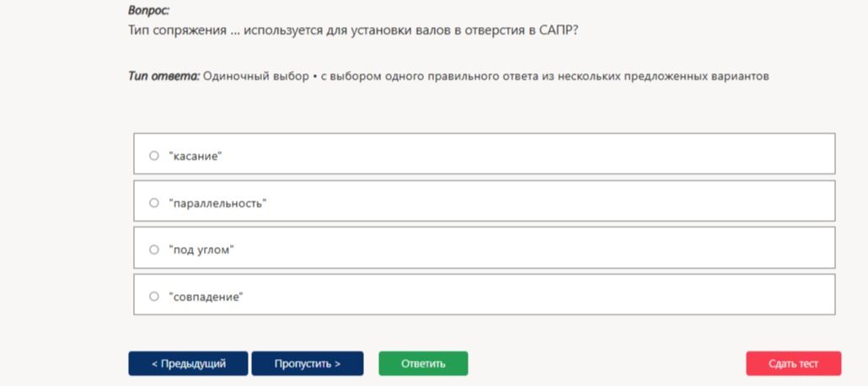Screen dimensions: 868x386
Task: Click blank space inside the "совпадение" answer box
Action: click(x=526, y=294)
